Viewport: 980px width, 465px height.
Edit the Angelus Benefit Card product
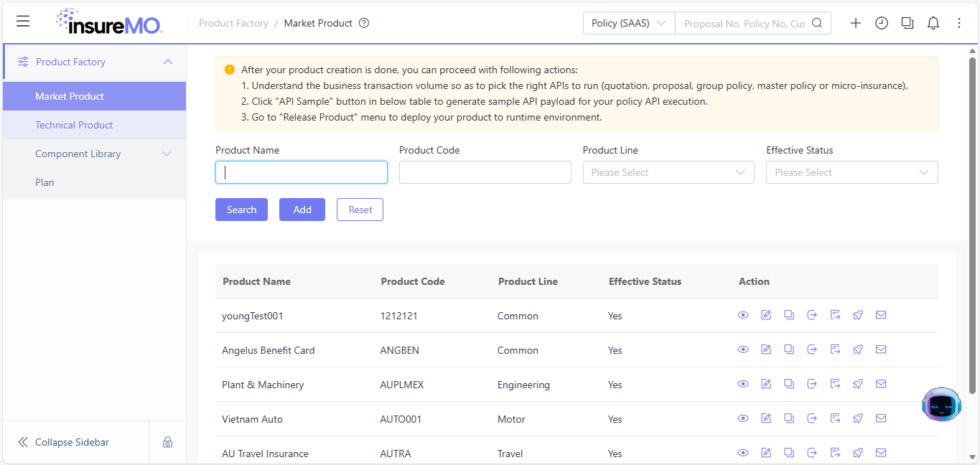766,349
